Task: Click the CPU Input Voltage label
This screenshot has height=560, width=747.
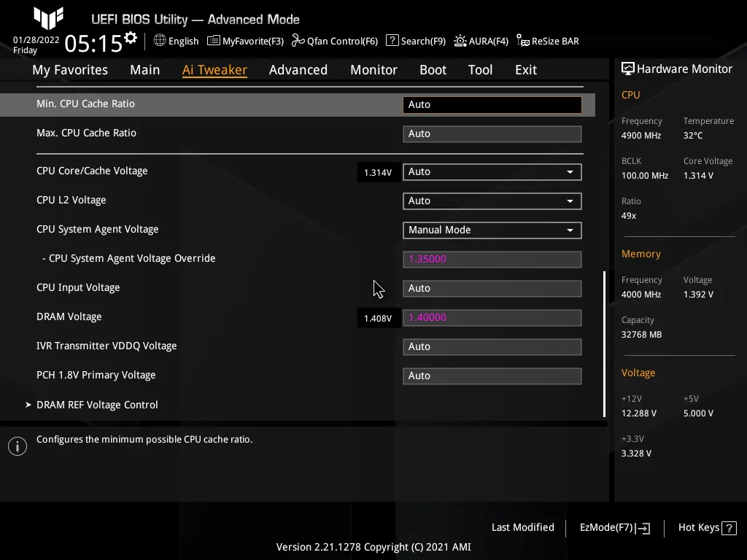Action: (x=78, y=287)
